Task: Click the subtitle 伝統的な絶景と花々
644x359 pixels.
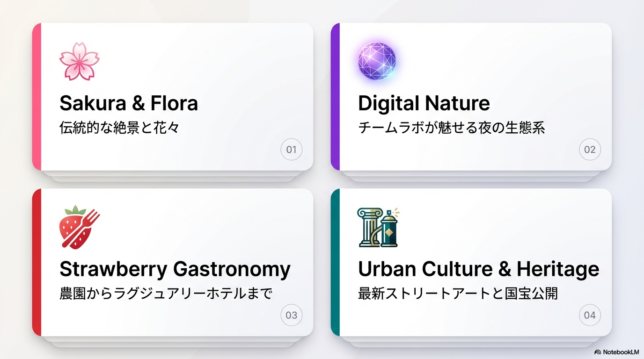Action: click(119, 128)
